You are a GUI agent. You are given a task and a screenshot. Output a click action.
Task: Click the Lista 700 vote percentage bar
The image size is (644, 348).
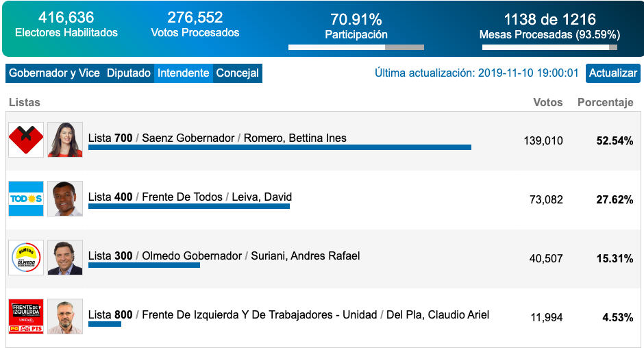tap(280, 147)
